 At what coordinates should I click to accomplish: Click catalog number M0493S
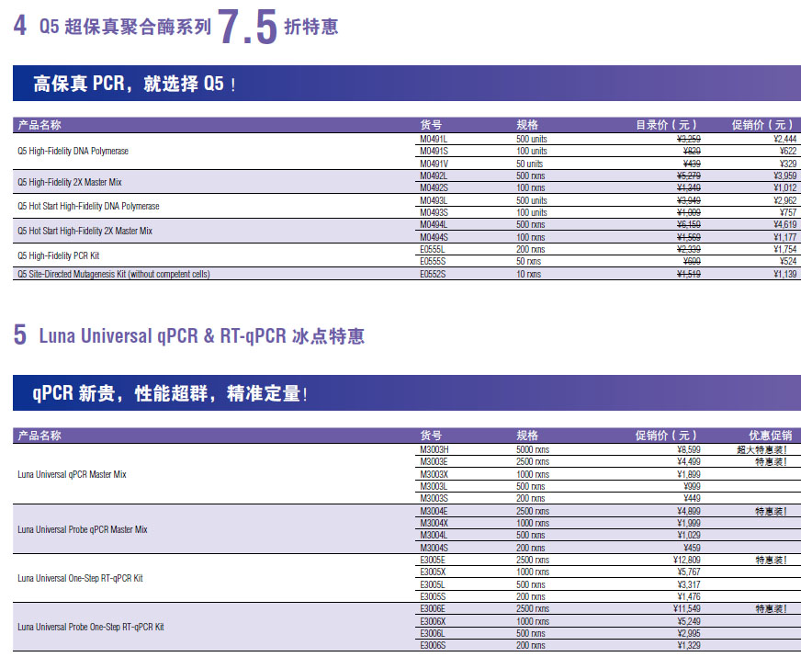434,212
